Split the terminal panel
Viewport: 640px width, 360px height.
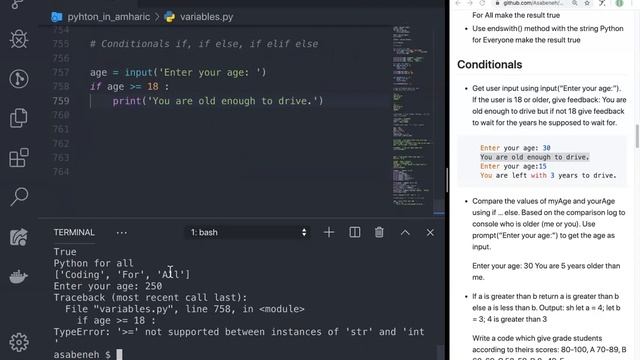355,232
